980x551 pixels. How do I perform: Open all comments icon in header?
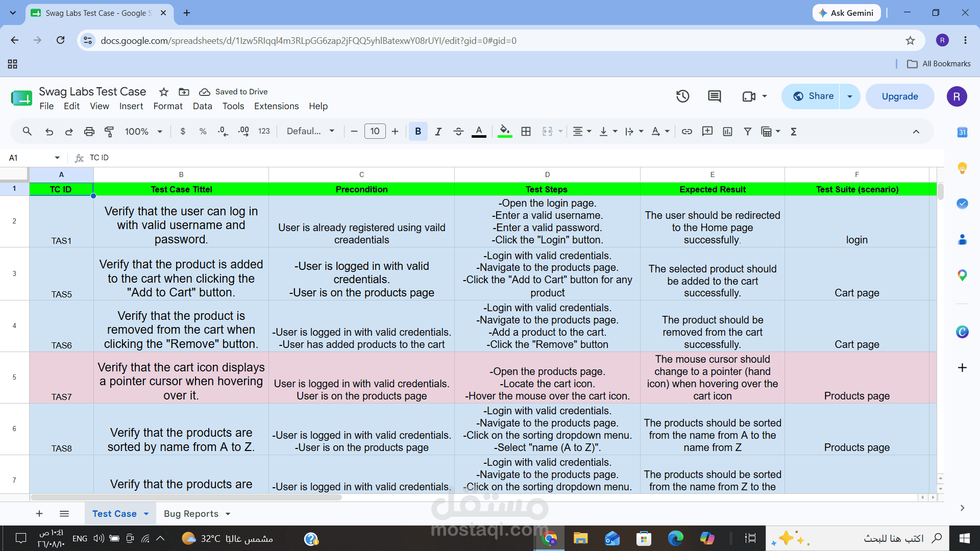715,96
